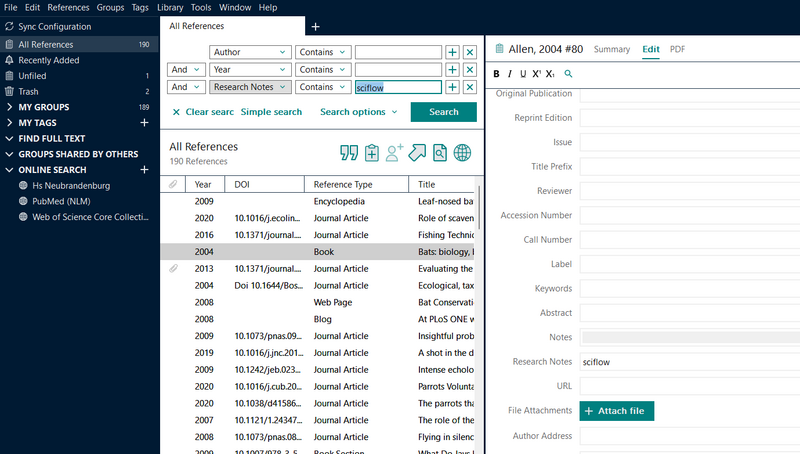Select the 2008 Blog reference row
The height and width of the screenshot is (454, 800).
(x=317, y=319)
